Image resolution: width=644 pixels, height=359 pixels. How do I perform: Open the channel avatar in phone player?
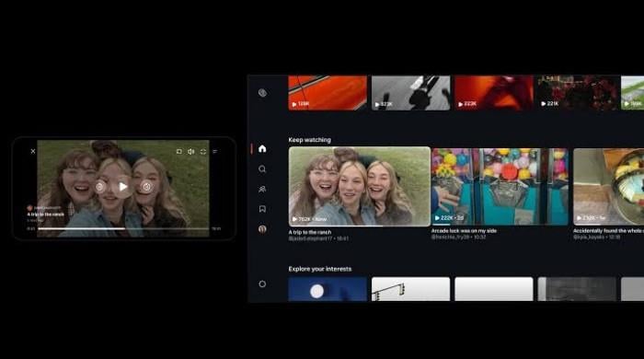point(29,208)
